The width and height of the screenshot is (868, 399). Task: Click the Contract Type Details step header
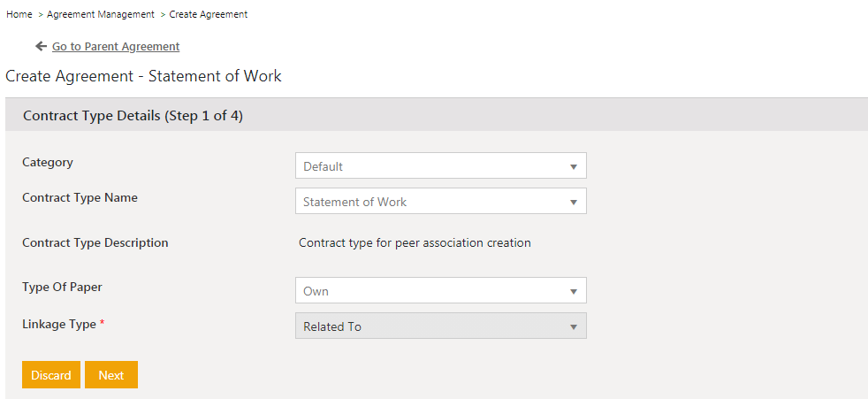click(133, 117)
